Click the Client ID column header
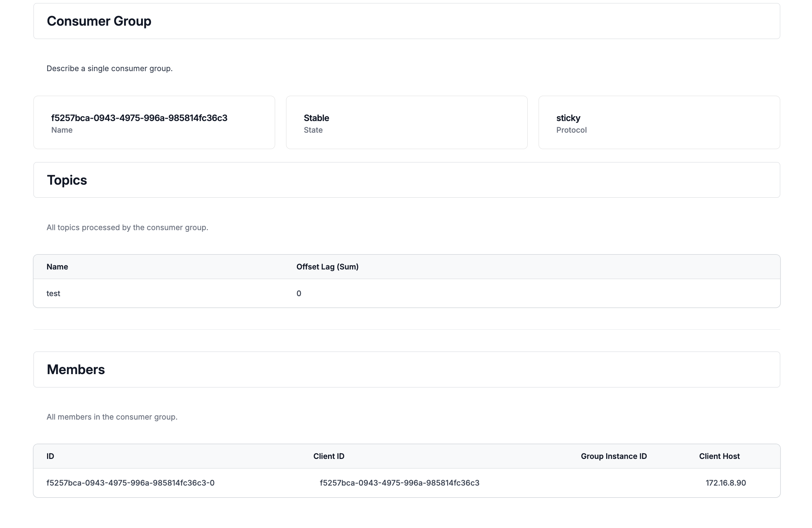Screen dimensions: 812x528 (328, 456)
